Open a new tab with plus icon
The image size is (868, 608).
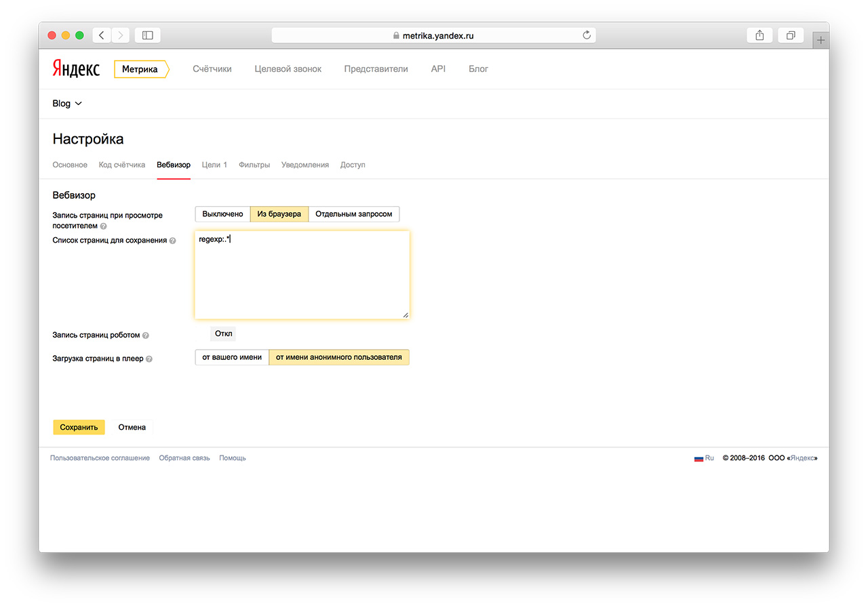point(821,40)
